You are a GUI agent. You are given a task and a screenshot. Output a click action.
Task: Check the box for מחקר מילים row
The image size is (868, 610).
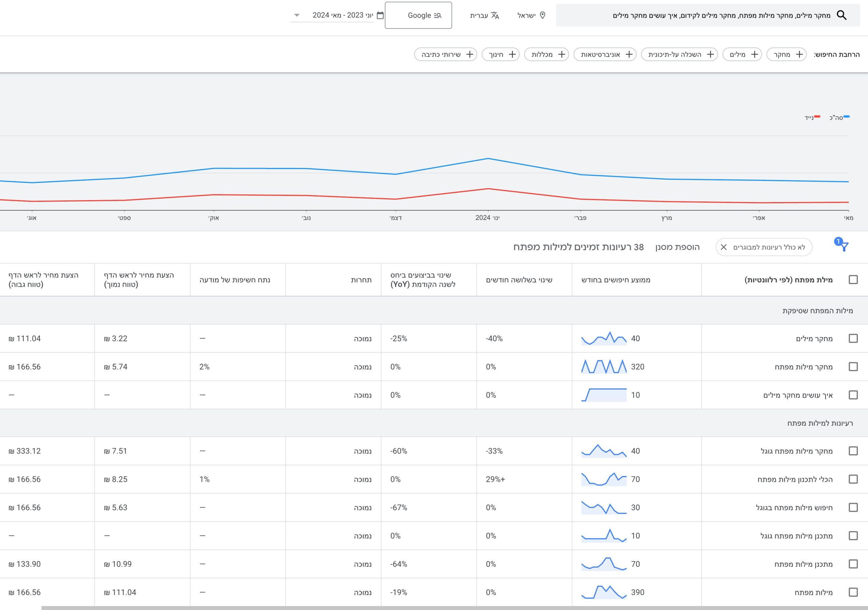(853, 338)
